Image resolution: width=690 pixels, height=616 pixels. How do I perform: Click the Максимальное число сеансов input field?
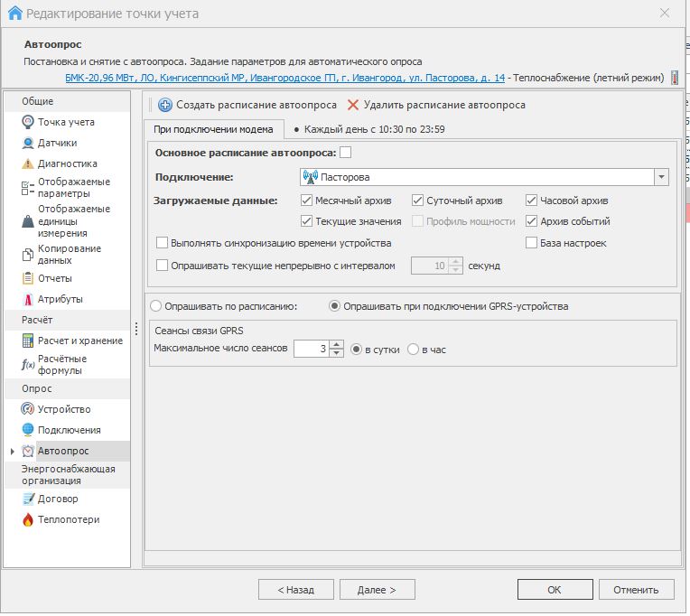[311, 349]
